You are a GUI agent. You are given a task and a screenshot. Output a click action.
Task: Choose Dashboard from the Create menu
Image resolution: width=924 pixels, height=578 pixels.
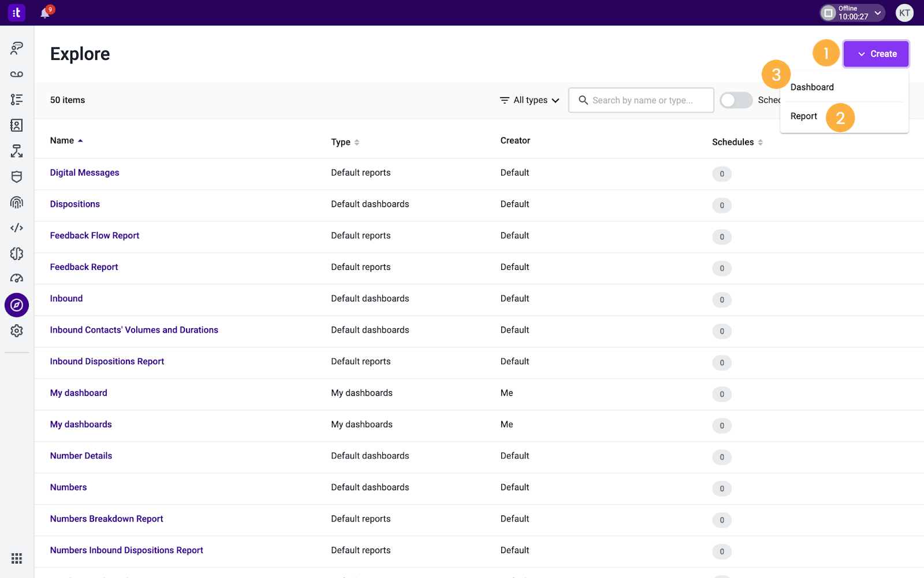811,87
